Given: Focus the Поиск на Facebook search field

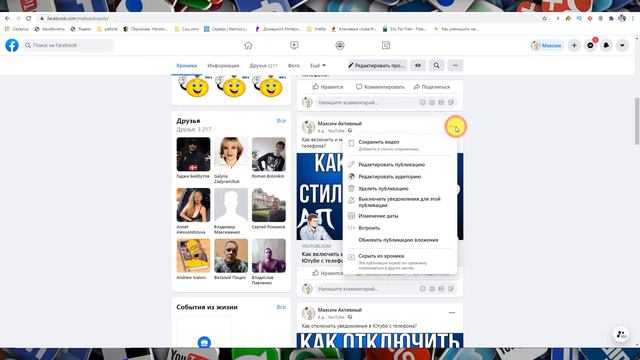Looking at the screenshot, I should (68, 45).
